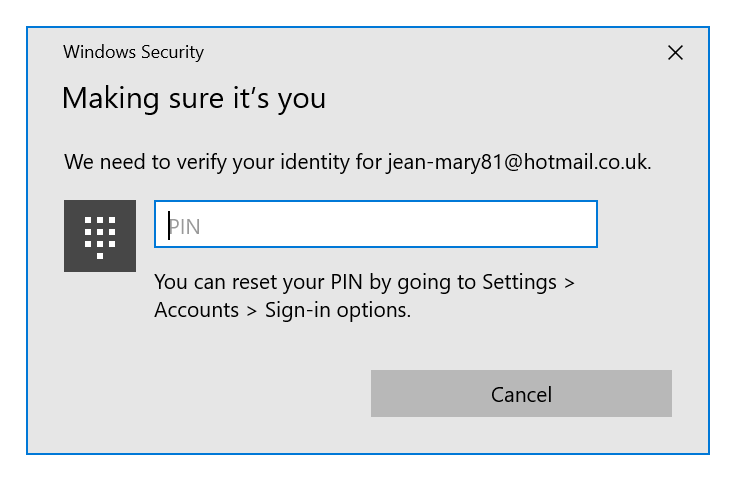Click the Sign-in options text
This screenshot has height=482, width=736.
(x=337, y=311)
